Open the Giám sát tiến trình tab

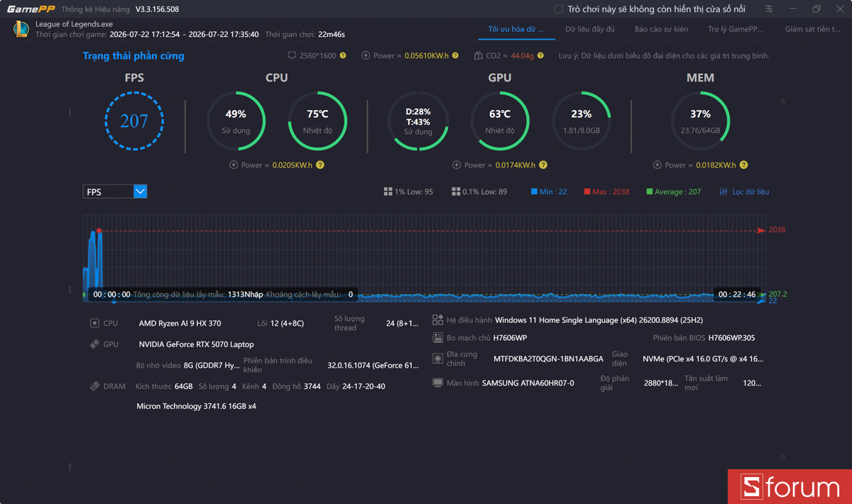click(812, 30)
